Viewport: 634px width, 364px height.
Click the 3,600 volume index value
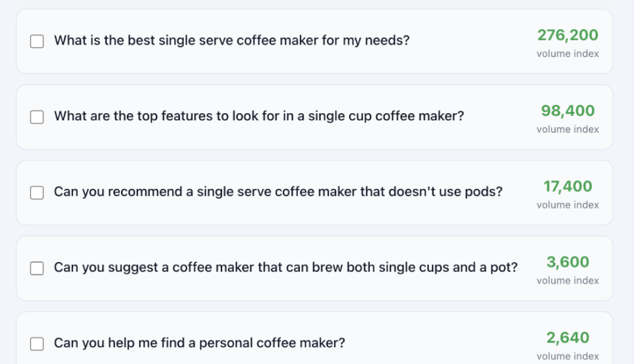point(568,262)
